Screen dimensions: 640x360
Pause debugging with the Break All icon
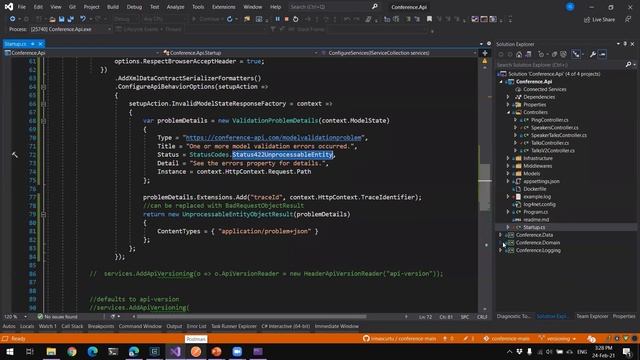point(278,19)
